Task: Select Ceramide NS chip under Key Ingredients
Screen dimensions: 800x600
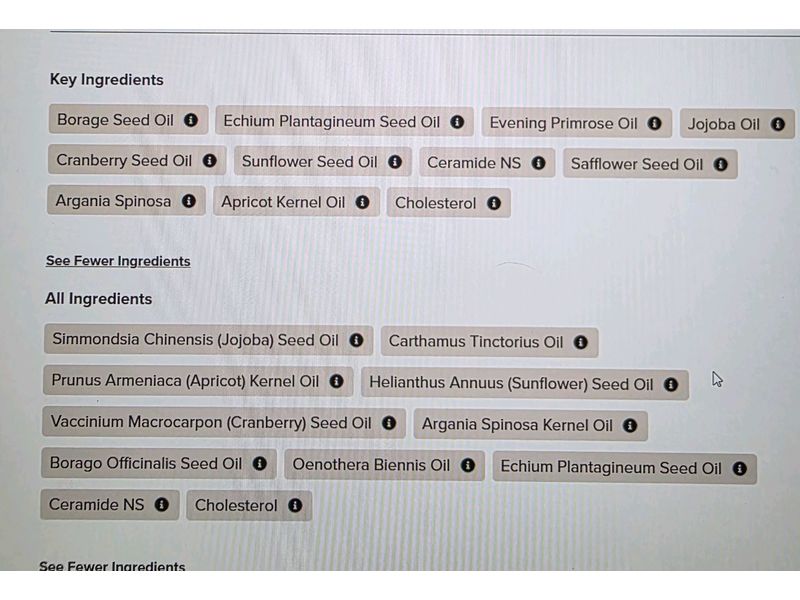Action: click(474, 163)
